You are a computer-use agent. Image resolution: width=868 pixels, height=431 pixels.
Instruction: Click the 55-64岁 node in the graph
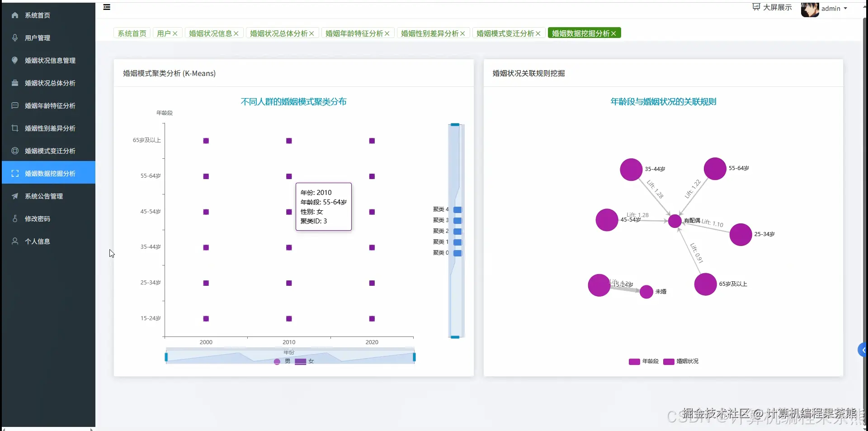pos(715,169)
